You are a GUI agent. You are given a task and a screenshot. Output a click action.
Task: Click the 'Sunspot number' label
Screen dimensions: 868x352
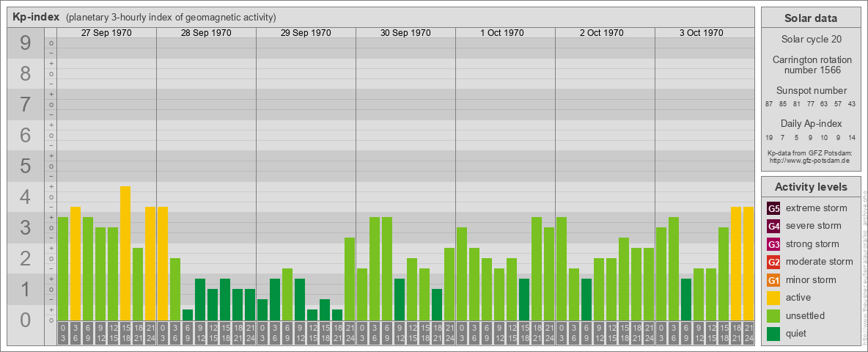point(811,91)
